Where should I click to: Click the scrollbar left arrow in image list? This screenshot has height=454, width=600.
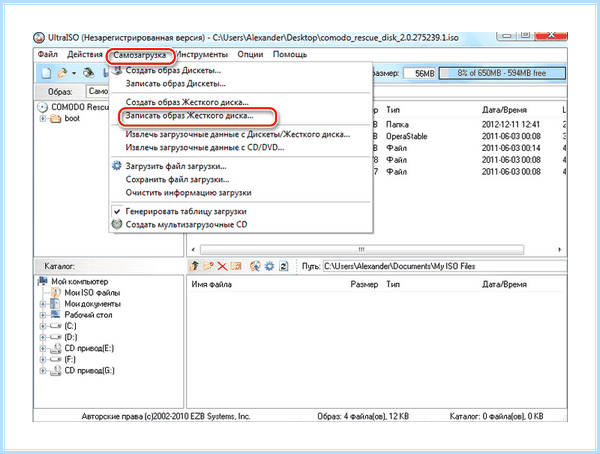[193, 250]
